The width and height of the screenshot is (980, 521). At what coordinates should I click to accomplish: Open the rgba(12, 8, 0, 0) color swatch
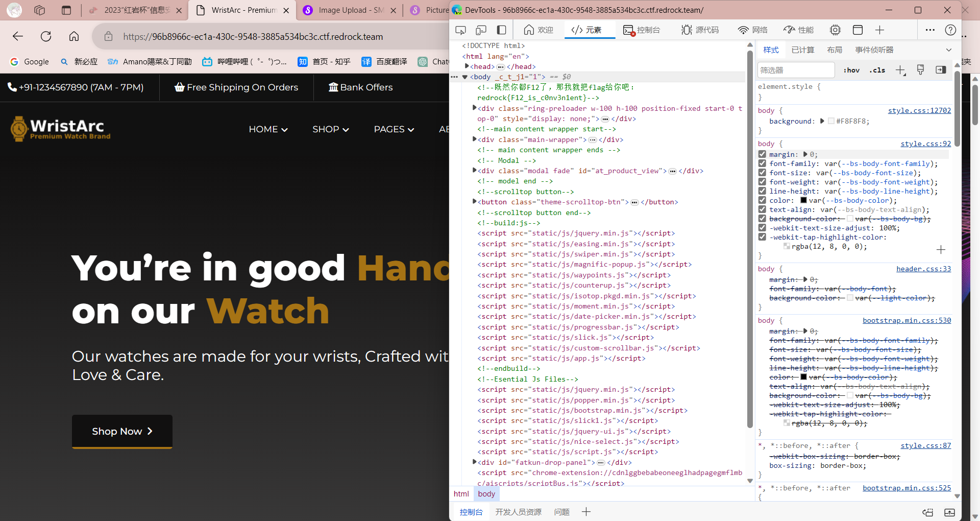pos(787,246)
